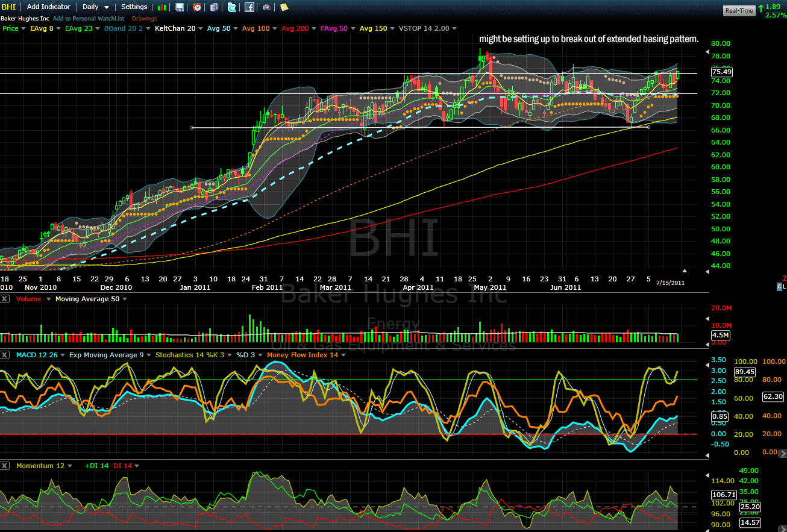The height and width of the screenshot is (532, 787).
Task: Click Add to Personal WatchList link
Action: click(89, 19)
